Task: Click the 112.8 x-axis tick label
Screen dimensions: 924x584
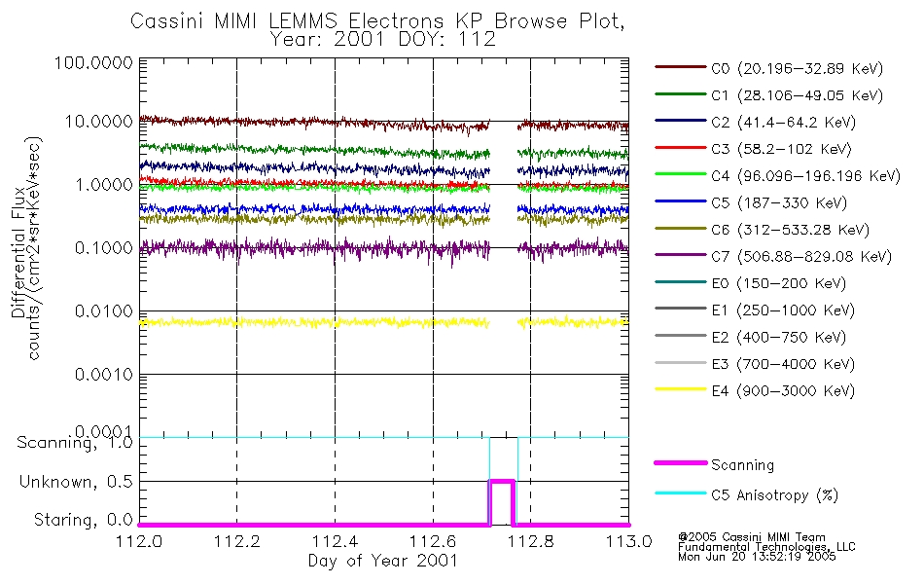Action: point(531,541)
